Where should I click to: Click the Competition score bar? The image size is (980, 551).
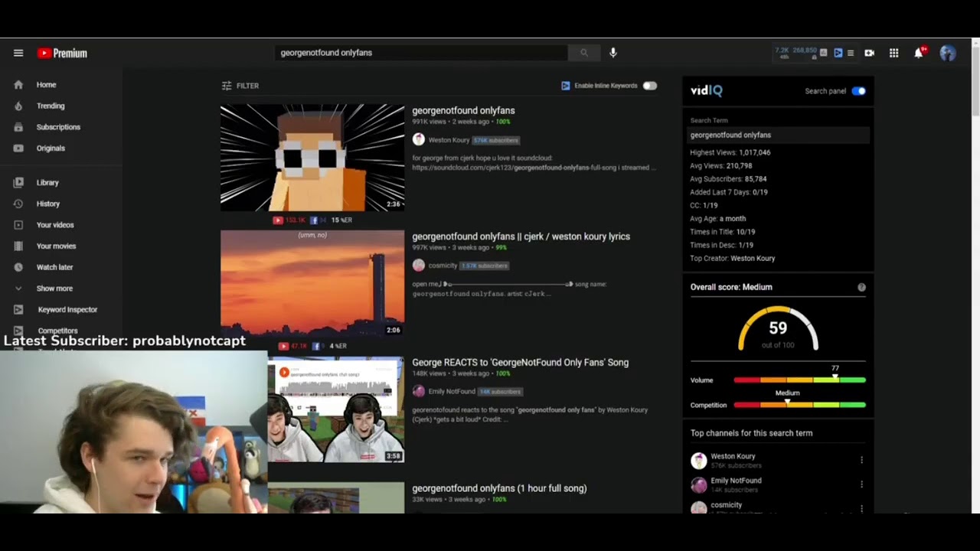click(799, 405)
